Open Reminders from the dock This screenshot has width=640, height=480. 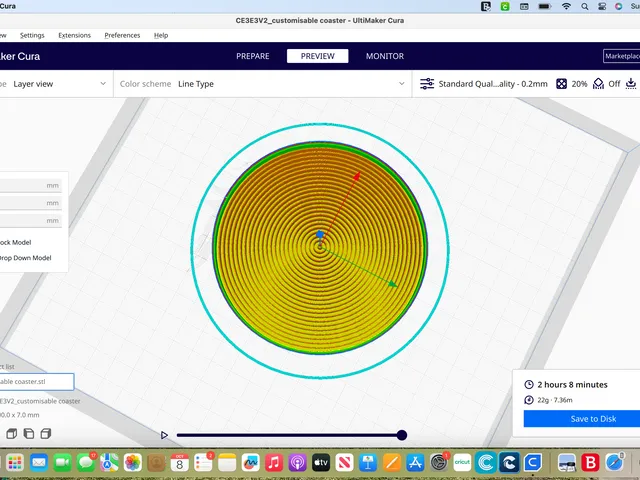(203, 462)
